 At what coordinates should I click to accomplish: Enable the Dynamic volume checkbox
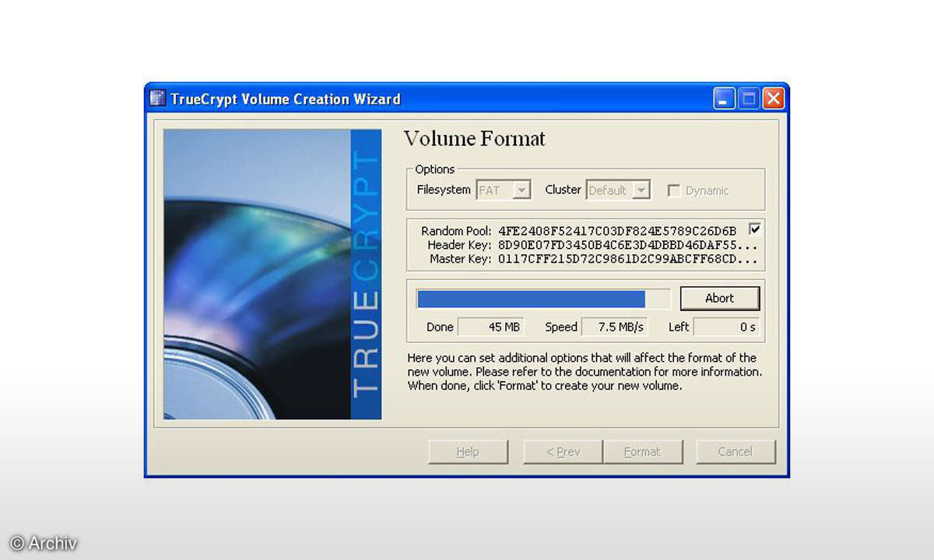674,191
